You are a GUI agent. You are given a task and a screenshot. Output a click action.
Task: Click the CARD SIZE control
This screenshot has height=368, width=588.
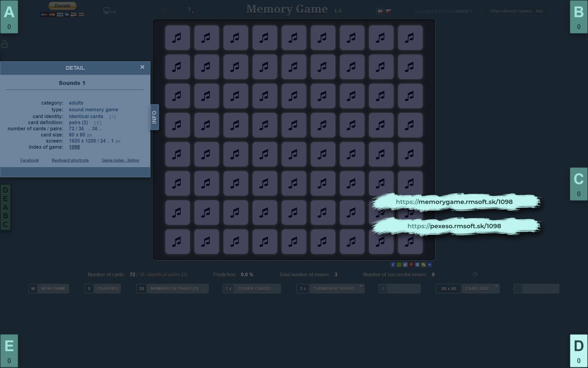pyautogui.click(x=480, y=289)
